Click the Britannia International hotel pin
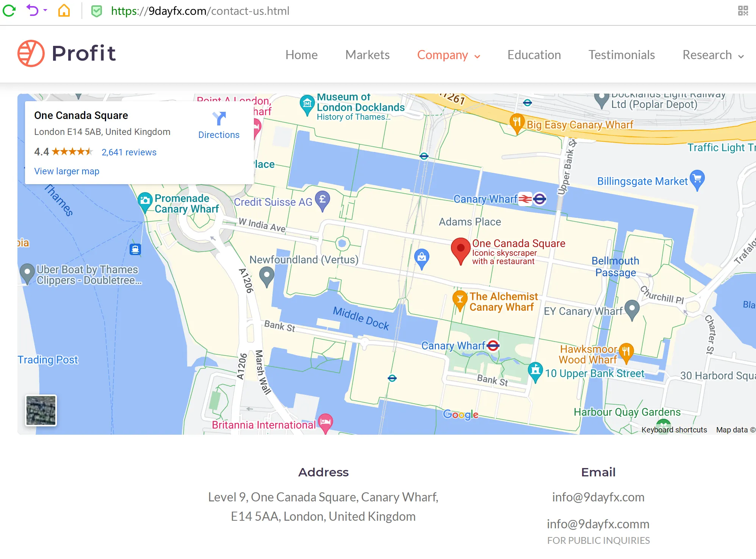 [x=325, y=423]
